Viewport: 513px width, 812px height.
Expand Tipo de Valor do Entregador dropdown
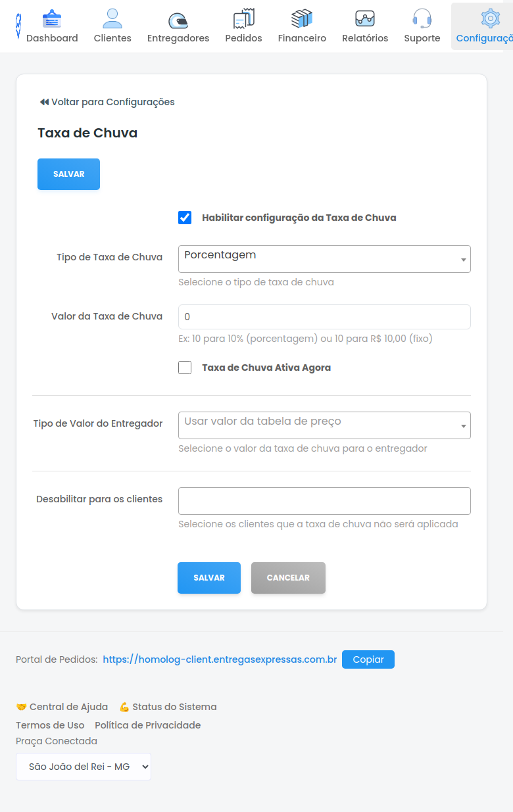click(x=324, y=425)
